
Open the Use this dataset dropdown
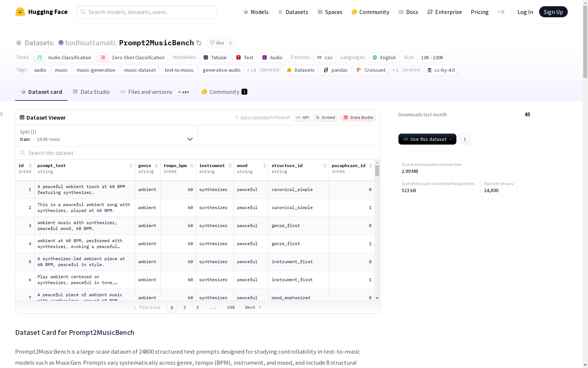[427, 139]
